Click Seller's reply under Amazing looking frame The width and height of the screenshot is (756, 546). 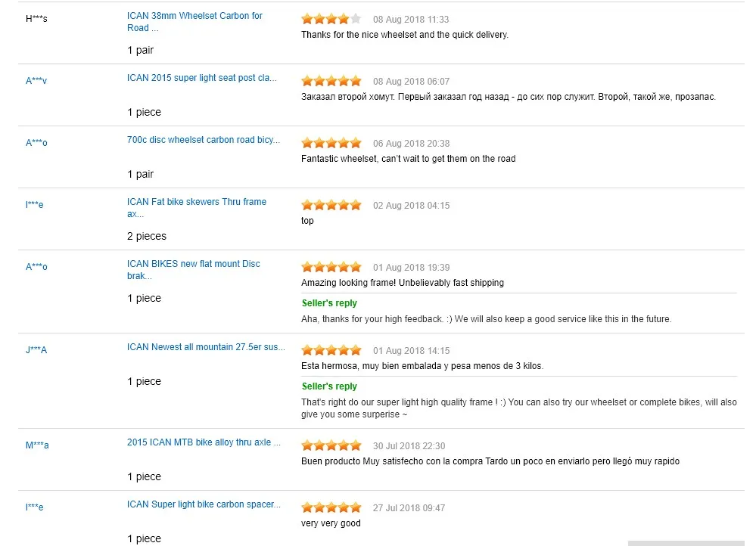pyautogui.click(x=329, y=303)
